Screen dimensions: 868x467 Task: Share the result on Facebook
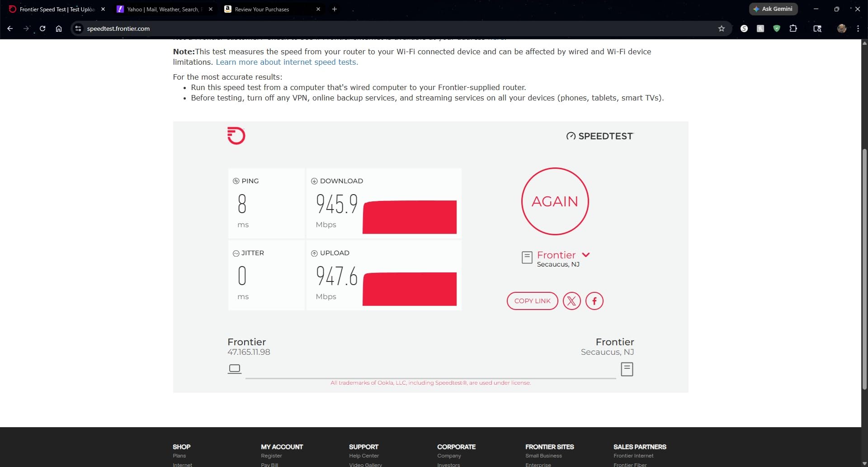click(594, 301)
